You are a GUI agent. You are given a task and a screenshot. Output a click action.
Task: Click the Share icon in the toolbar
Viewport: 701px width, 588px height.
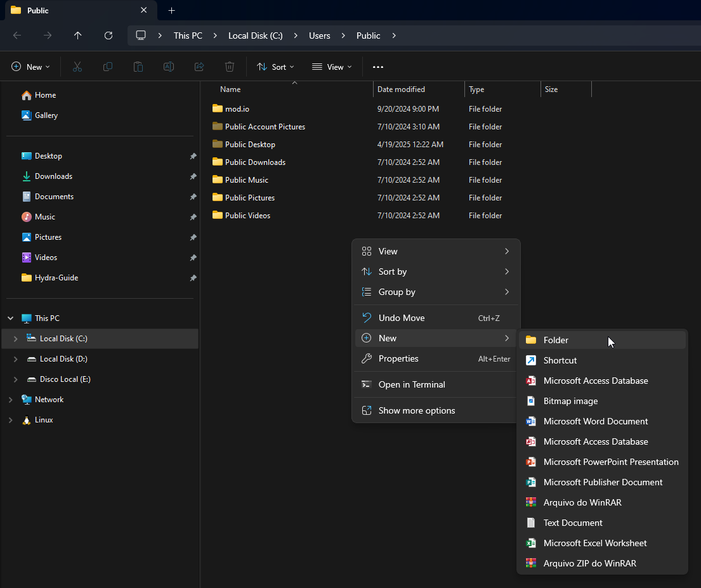(x=199, y=67)
